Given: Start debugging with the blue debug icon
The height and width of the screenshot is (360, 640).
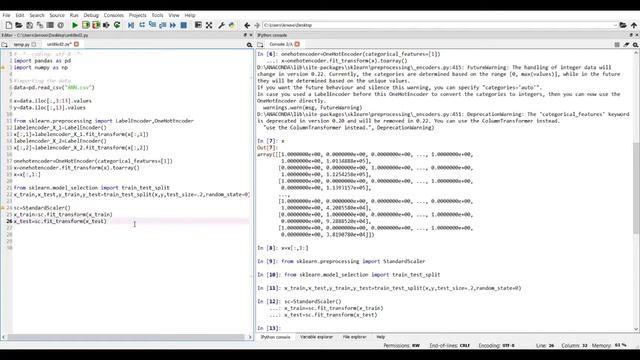Looking at the screenshot, I should pos(131,25).
